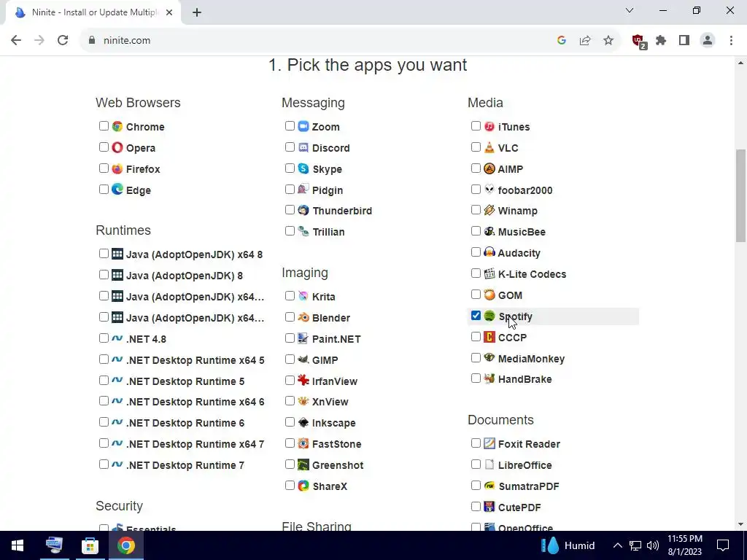The image size is (747, 560).
Task: Open the taskbar clock showing 11:55 PM
Action: [x=684, y=545]
